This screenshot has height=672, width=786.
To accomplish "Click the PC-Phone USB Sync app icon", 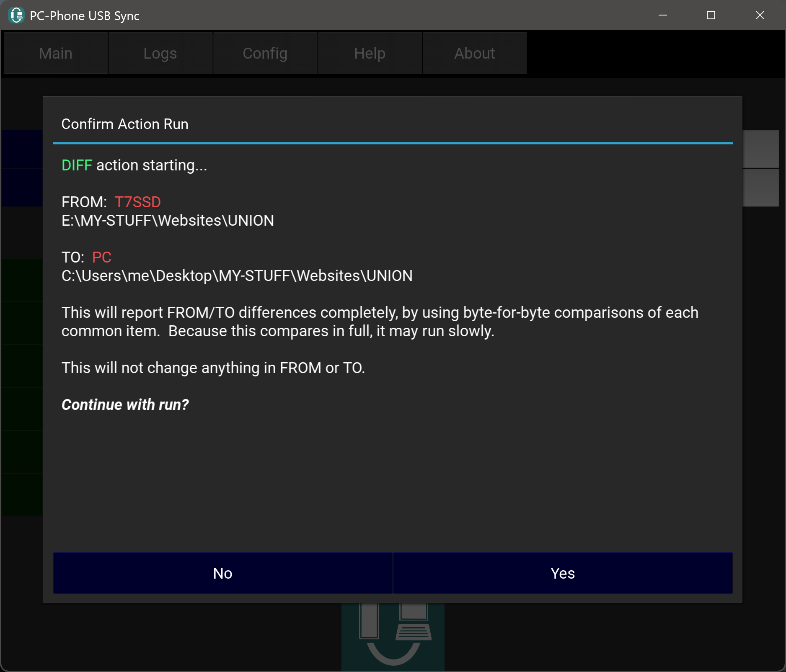I will pyautogui.click(x=16, y=15).
